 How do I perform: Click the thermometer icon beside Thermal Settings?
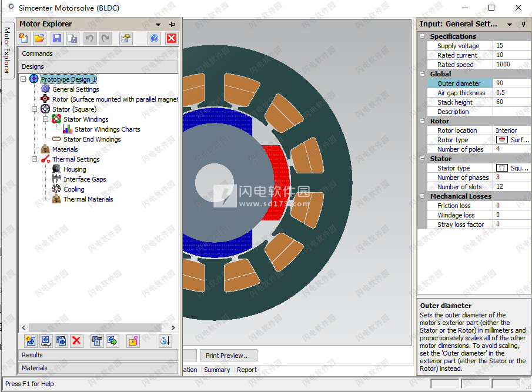coord(45,159)
